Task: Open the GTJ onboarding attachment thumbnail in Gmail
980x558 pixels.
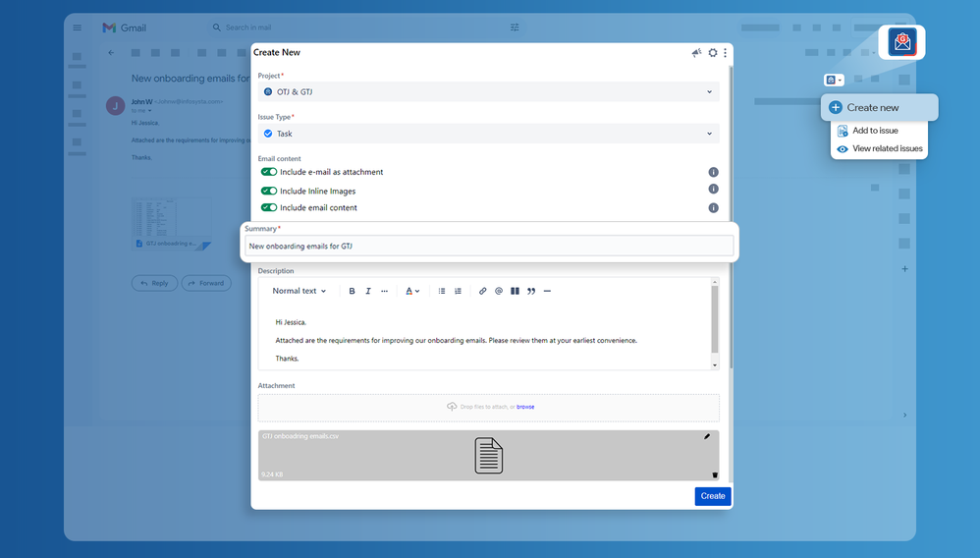Action: (171, 224)
